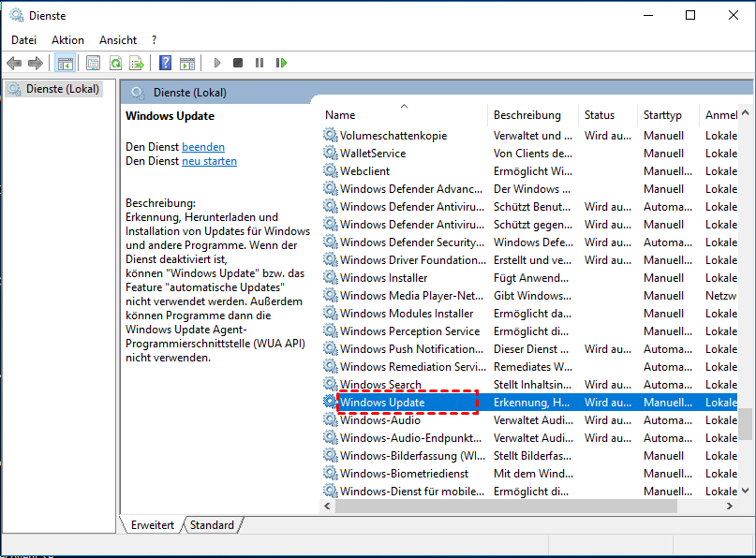Viewport: 756px width, 558px height.
Task: Click the Properties toolbar icon
Action: pos(93,63)
